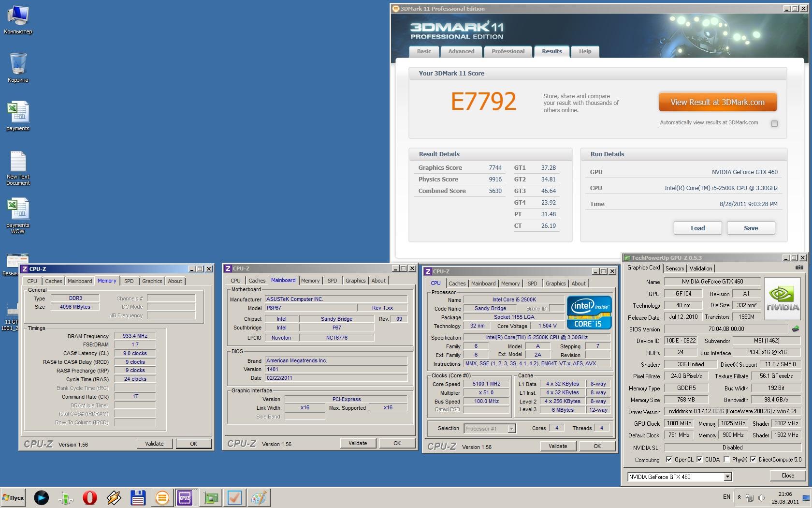Click View Result at 3DMark.com button

[718, 102]
